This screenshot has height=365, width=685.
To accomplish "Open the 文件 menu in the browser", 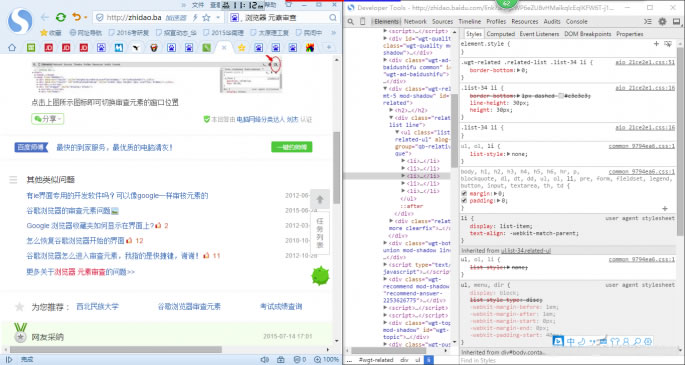I will 198,5.
